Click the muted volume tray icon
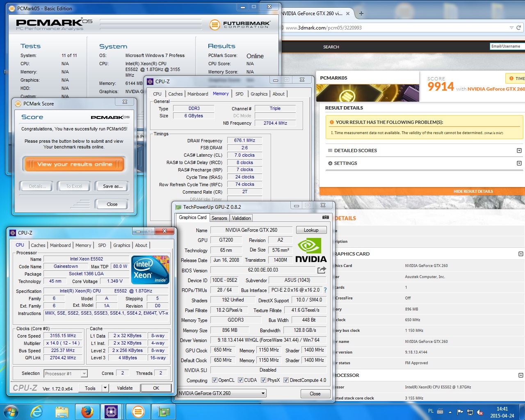This screenshot has height=420, width=525. [480, 412]
